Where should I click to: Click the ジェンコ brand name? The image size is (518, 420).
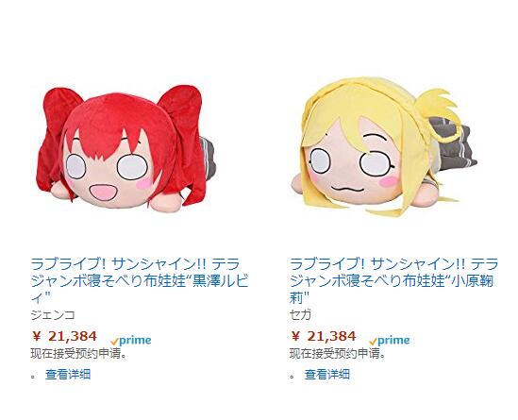point(53,315)
